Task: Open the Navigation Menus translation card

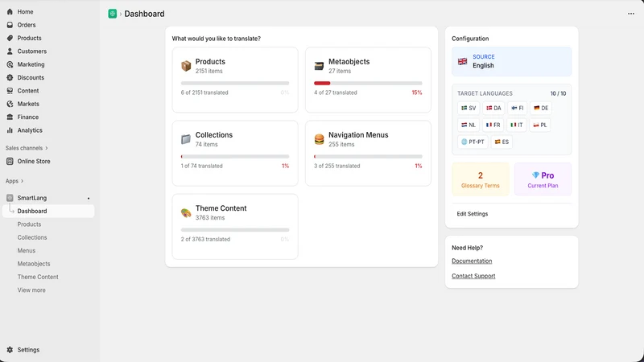Action: click(x=368, y=153)
